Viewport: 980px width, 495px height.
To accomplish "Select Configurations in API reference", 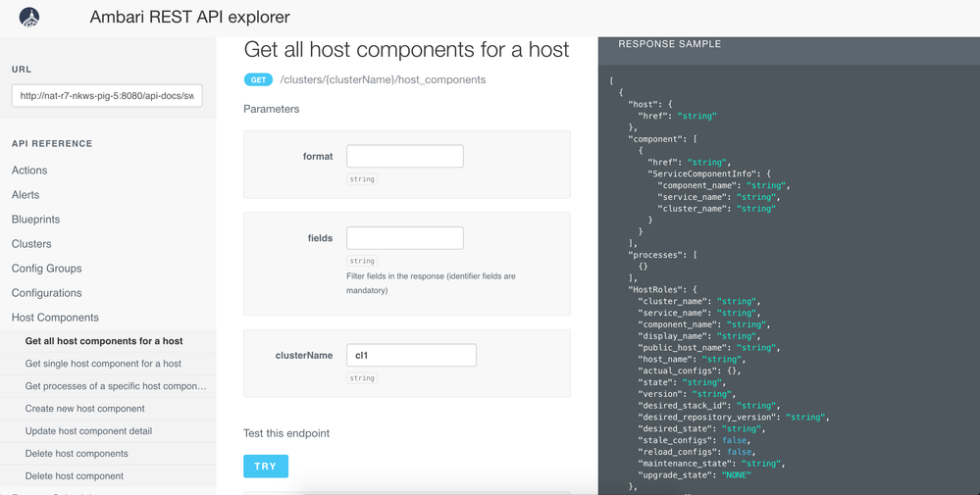I will pos(47,293).
